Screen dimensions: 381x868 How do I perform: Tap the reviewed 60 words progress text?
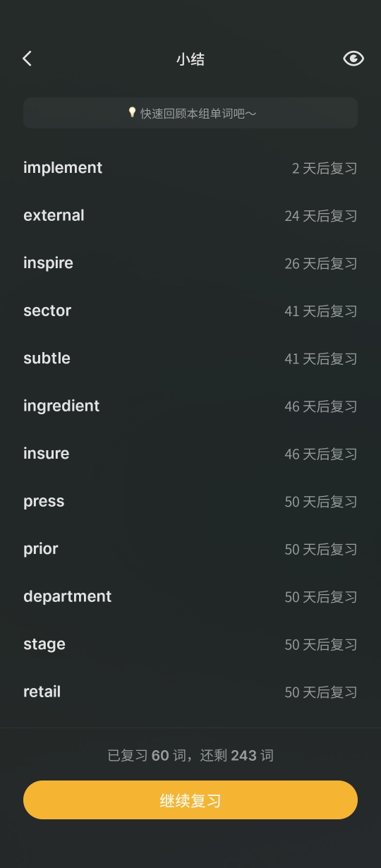pos(149,756)
